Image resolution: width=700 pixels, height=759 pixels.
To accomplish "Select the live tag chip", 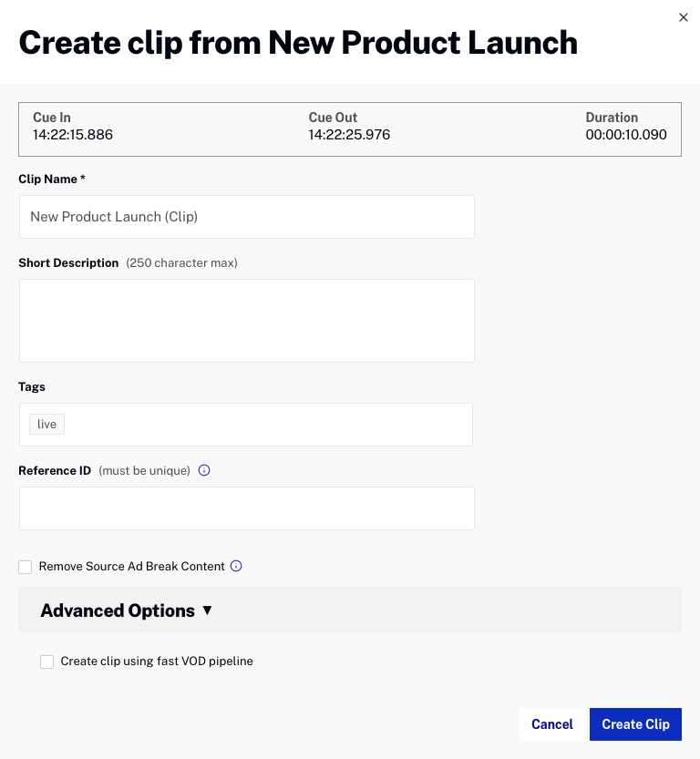I will (x=46, y=425).
